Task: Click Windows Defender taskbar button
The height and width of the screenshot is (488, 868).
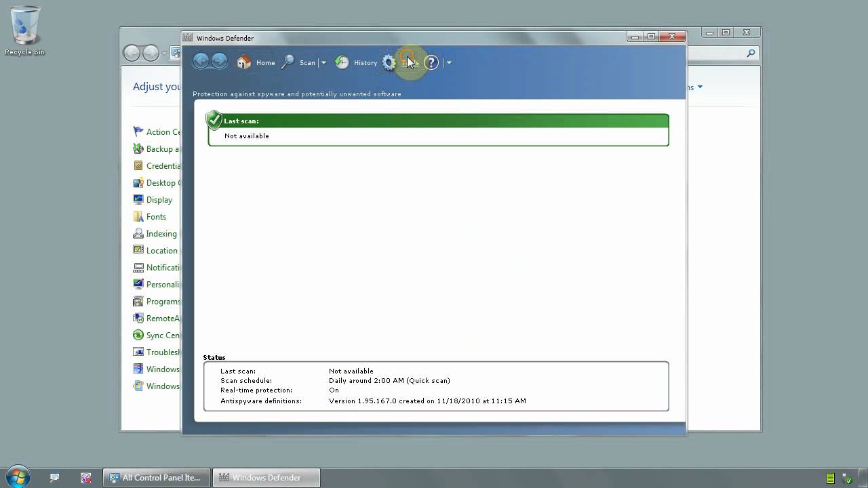Action: click(267, 478)
